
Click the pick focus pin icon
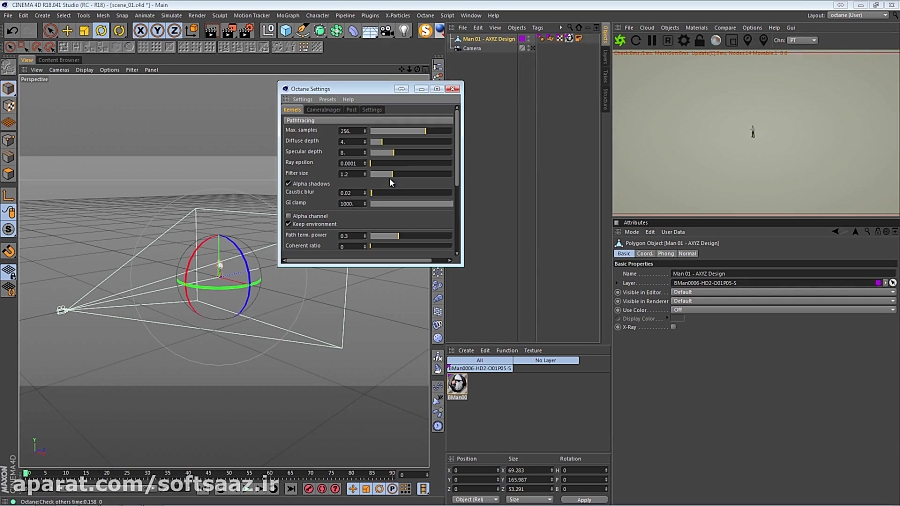(x=747, y=40)
